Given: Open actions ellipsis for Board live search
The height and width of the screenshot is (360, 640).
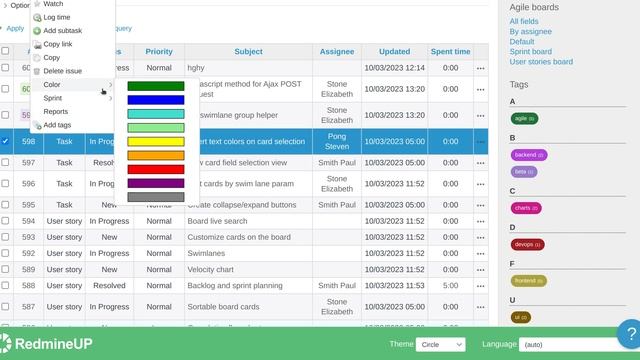Looking at the screenshot, I should 480,222.
